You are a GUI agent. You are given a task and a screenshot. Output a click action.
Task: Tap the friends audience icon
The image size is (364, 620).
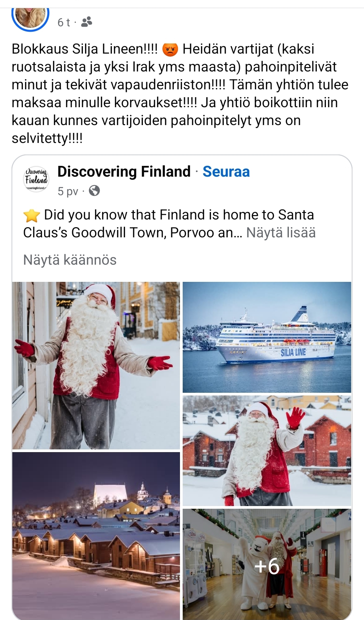click(87, 22)
